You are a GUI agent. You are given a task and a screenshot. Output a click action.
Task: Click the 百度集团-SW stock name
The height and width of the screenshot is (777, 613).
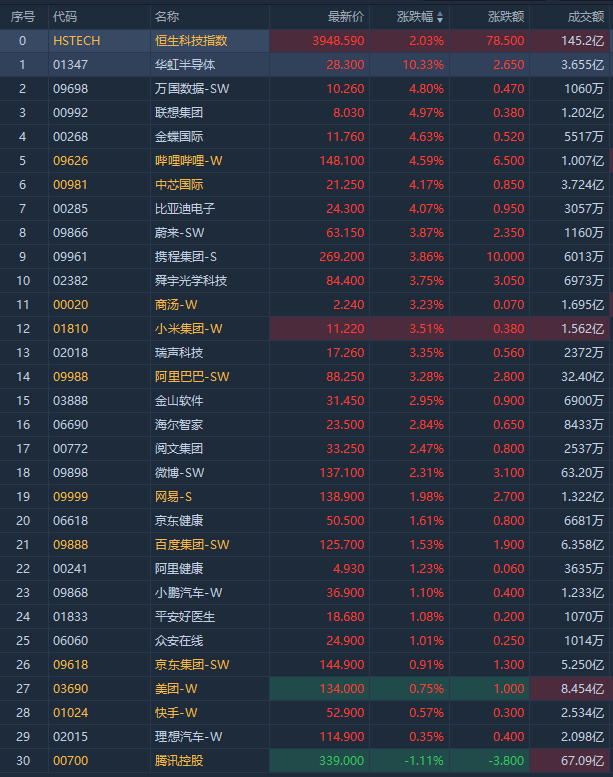pos(191,544)
